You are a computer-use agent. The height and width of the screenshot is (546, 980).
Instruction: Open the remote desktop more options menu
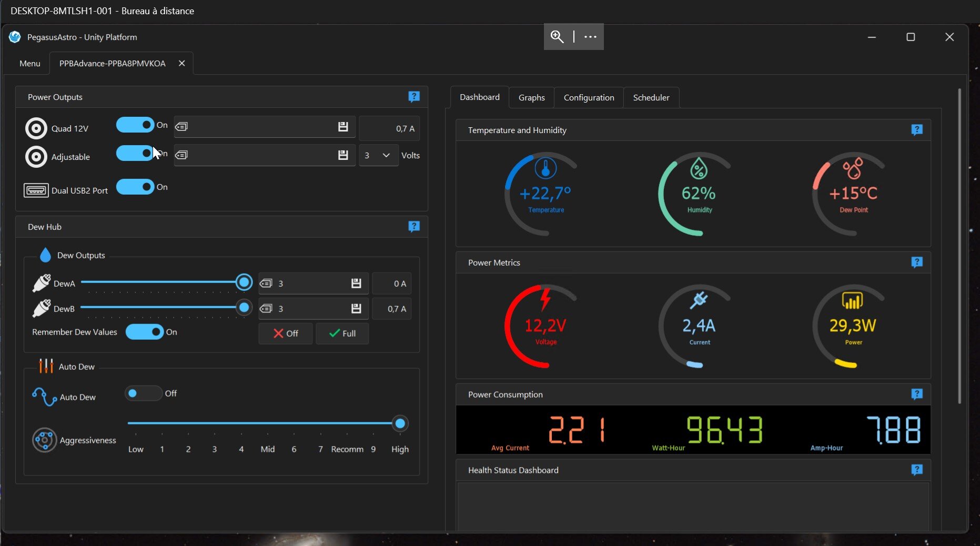coord(590,37)
